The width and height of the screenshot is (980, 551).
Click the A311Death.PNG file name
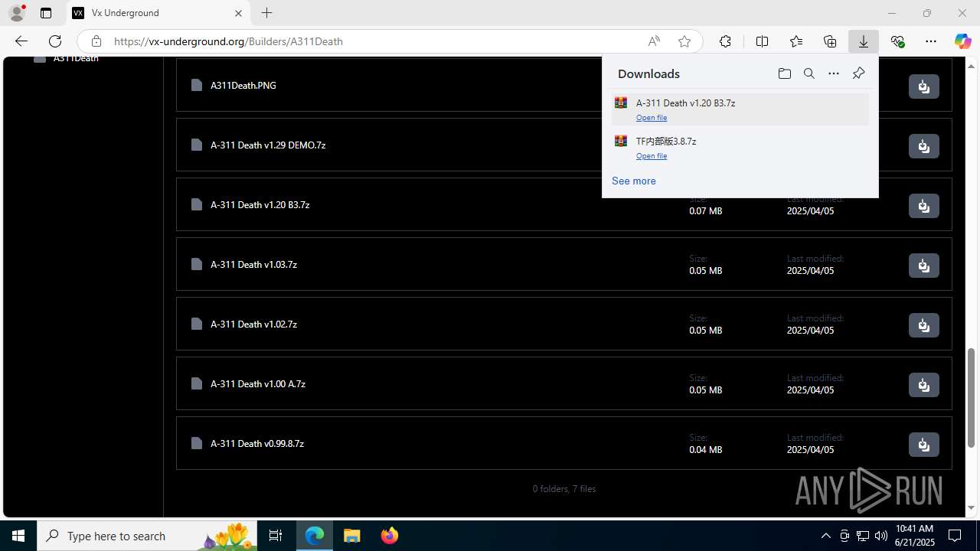point(243,86)
